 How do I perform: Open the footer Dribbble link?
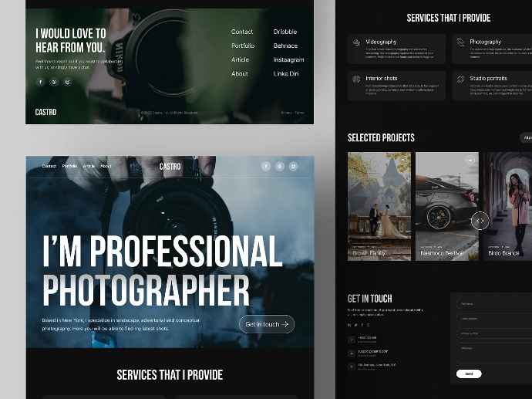click(x=285, y=32)
